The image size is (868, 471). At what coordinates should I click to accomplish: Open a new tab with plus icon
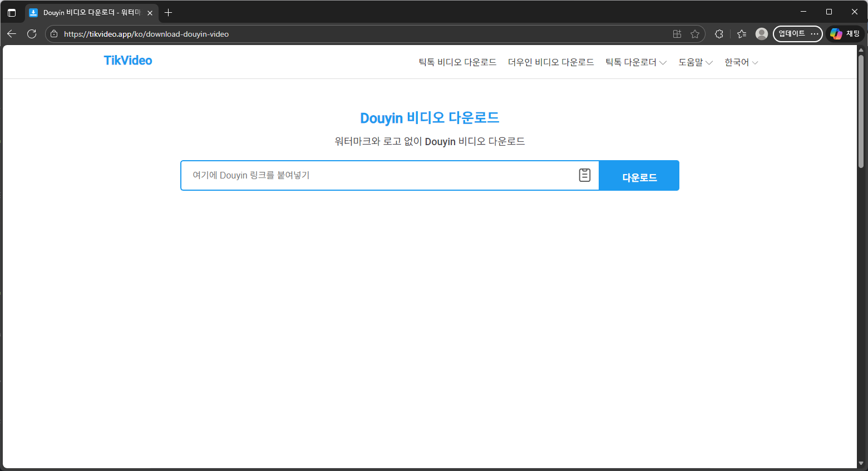(x=169, y=12)
